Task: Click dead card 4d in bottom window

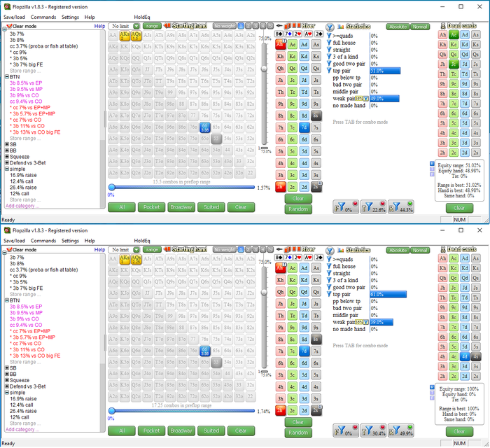Action: [465, 356]
